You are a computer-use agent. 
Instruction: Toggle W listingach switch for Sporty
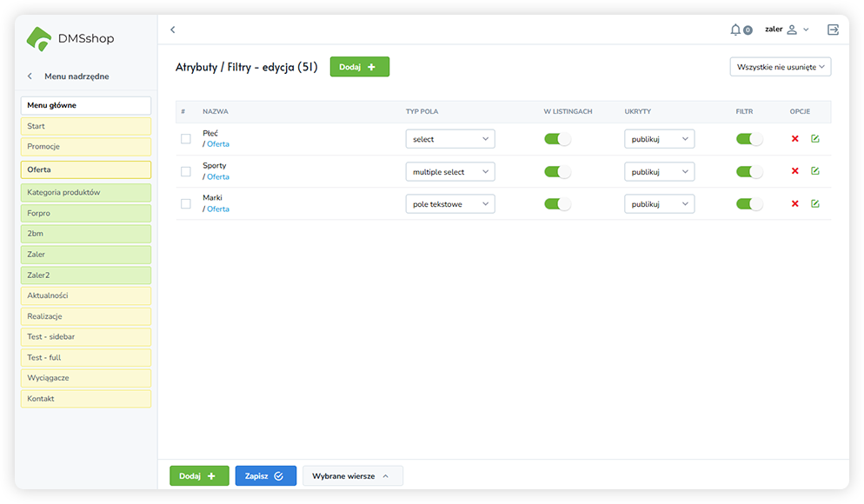(557, 171)
